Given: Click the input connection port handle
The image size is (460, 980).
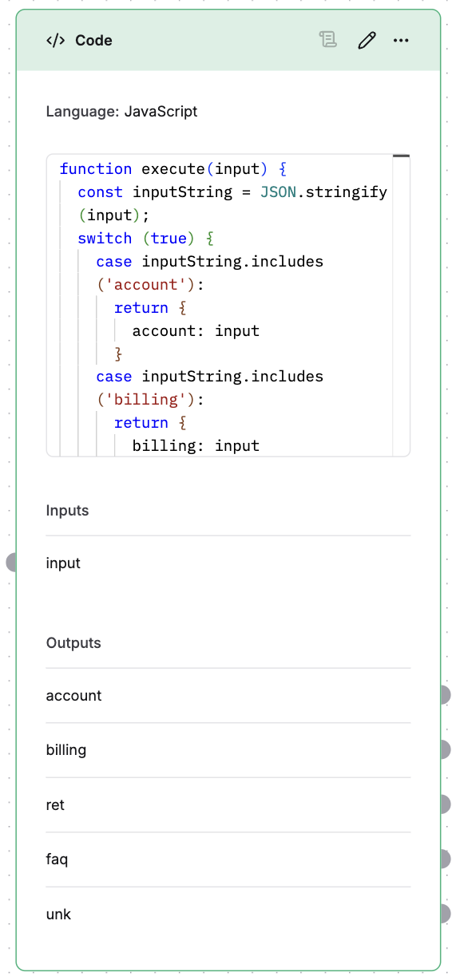Looking at the screenshot, I should tap(13, 562).
